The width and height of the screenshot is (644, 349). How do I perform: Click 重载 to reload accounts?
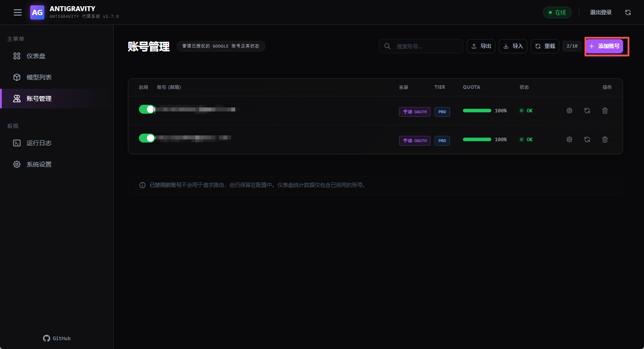pos(545,46)
